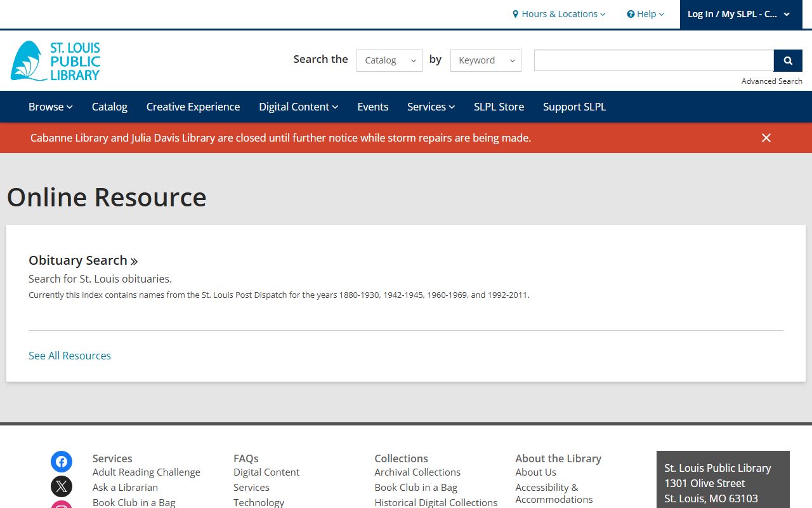Click inside the catalog search text field
Viewport: 812px width, 508px height.
pyautogui.click(x=654, y=60)
